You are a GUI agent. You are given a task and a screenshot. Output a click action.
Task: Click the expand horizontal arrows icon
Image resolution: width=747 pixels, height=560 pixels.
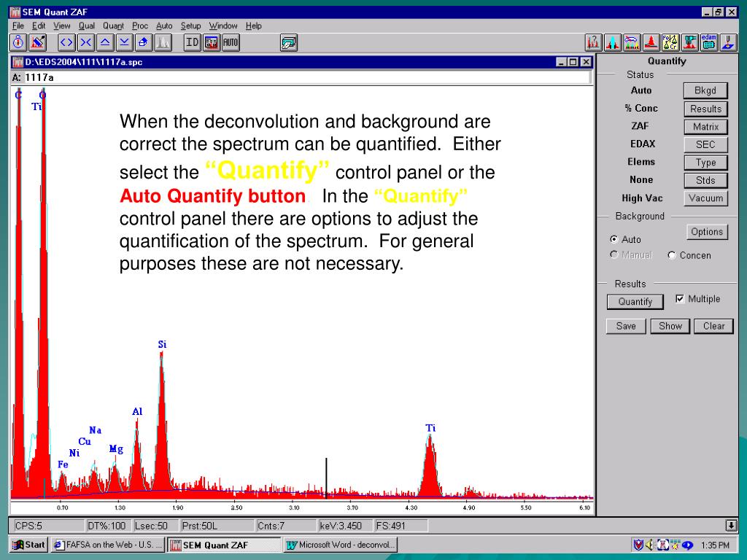coord(66,42)
